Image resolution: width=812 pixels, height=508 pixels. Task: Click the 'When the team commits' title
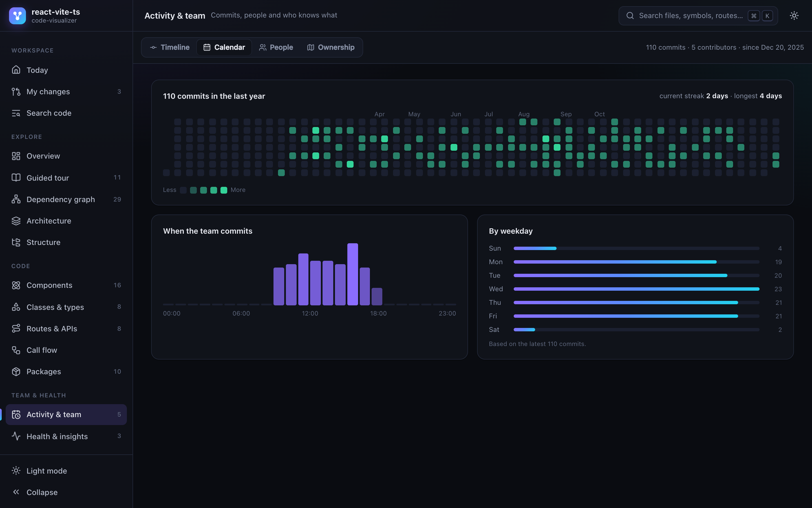[208, 231]
